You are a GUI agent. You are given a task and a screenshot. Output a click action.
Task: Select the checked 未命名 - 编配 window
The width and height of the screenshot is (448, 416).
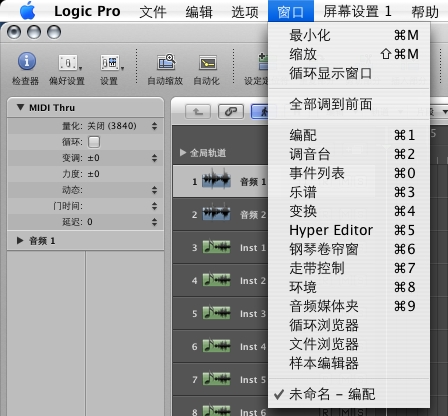point(349,394)
